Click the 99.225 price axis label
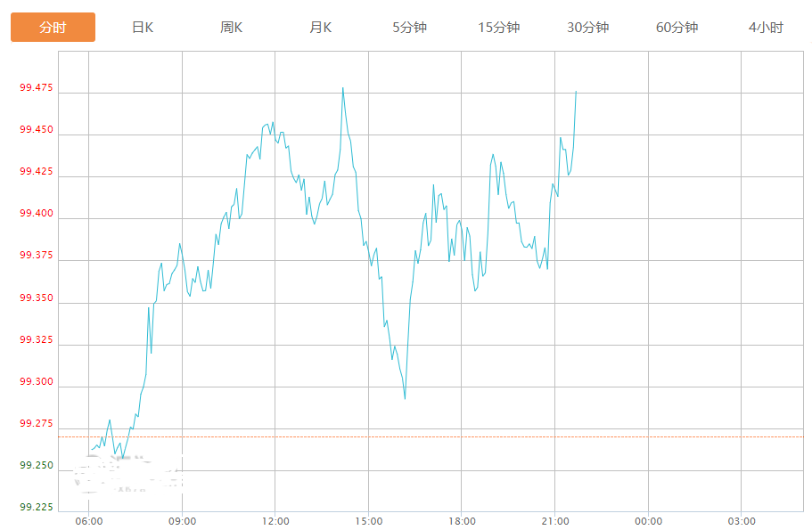812x530 pixels. 36,508
